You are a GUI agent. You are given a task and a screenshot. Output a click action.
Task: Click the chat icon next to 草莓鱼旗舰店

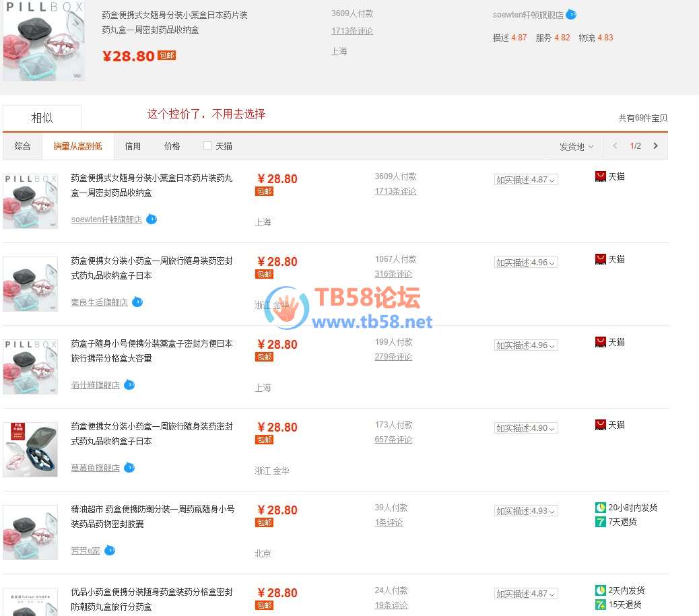click(129, 468)
